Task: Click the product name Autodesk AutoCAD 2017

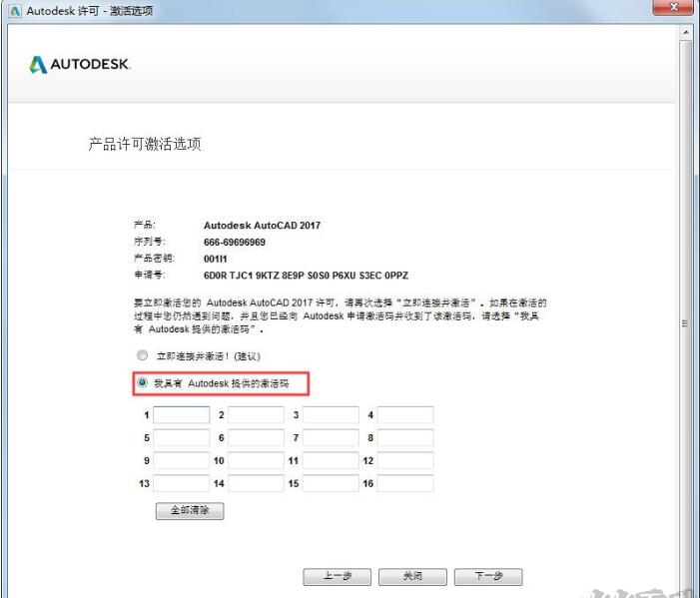Action: point(262,226)
